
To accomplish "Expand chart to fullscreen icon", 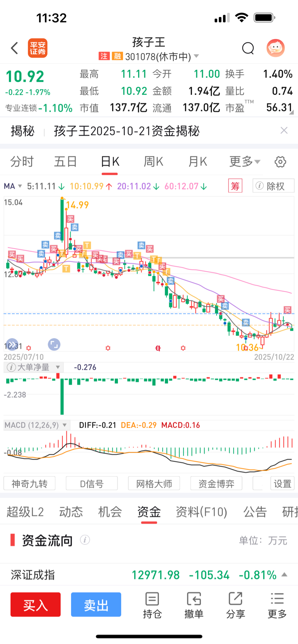I will pos(54,344).
